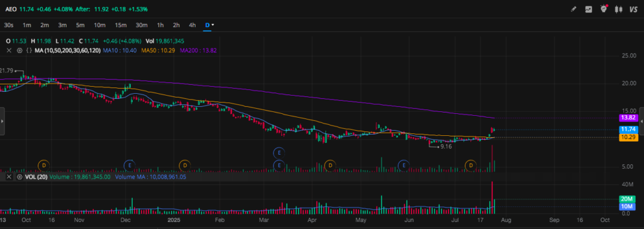Viewport: 644px width, 229px height.
Task: Switch to the 4h timeframe
Action: coord(192,25)
